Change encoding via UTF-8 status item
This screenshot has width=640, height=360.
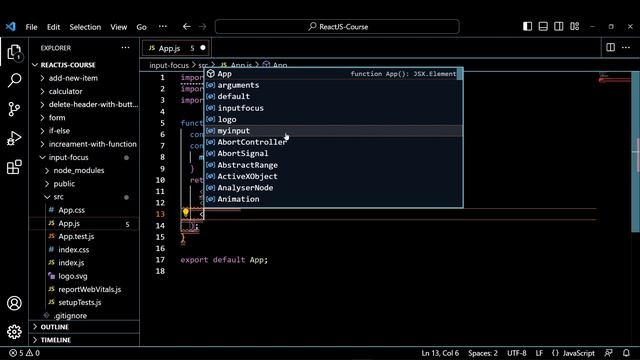[x=517, y=353]
